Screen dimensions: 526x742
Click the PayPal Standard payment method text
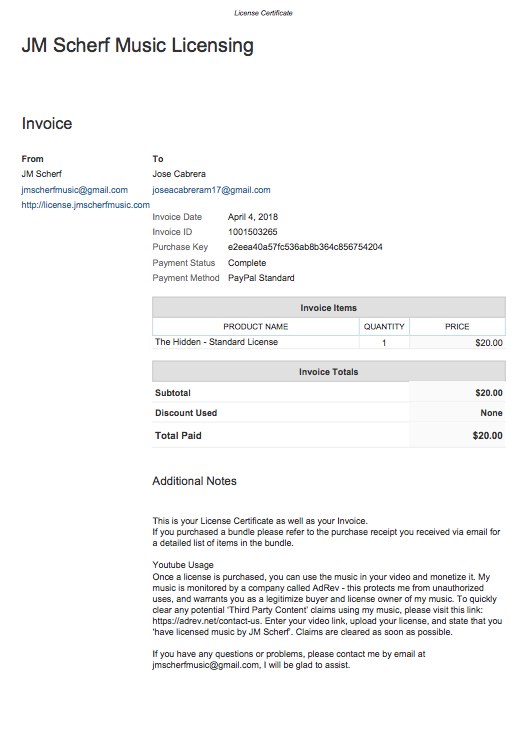261,278
